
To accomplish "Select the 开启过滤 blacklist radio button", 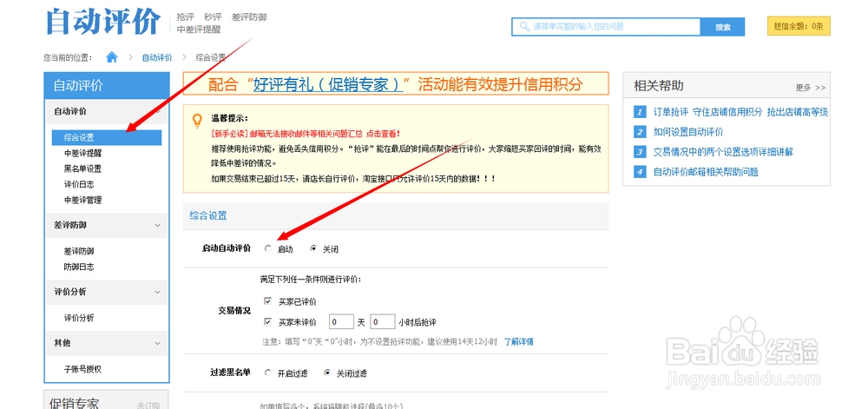I will pyautogui.click(x=267, y=373).
